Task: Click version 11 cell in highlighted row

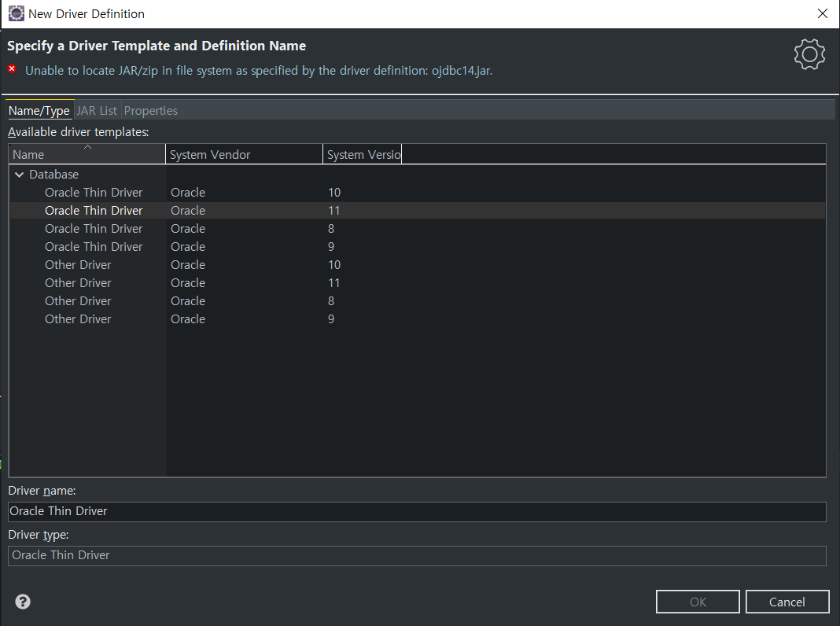Action: pyautogui.click(x=333, y=211)
